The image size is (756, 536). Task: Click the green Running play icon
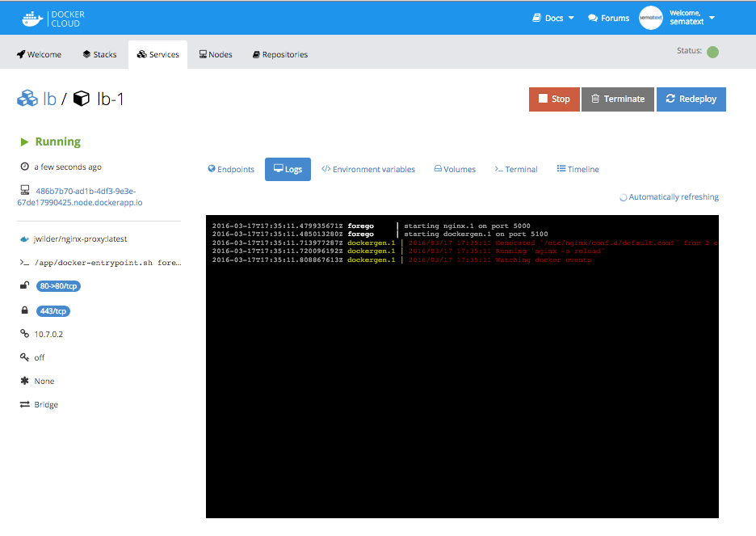[24, 141]
